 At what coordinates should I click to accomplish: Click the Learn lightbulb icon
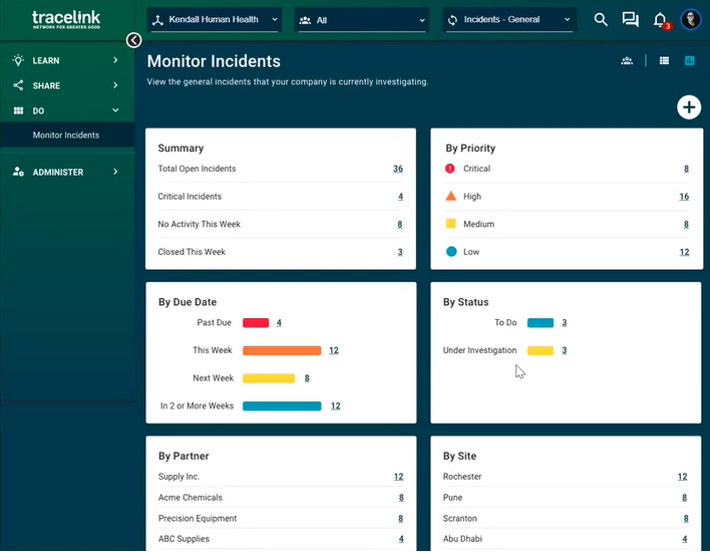[x=18, y=60]
